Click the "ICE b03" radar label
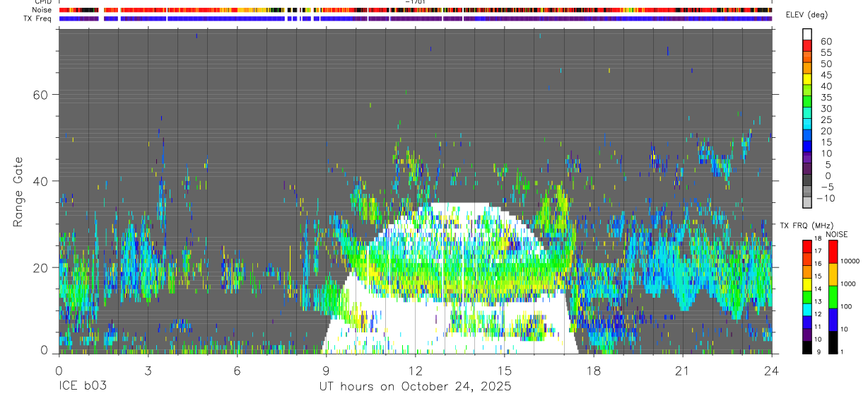This screenshot has height=401, width=868. coord(83,387)
